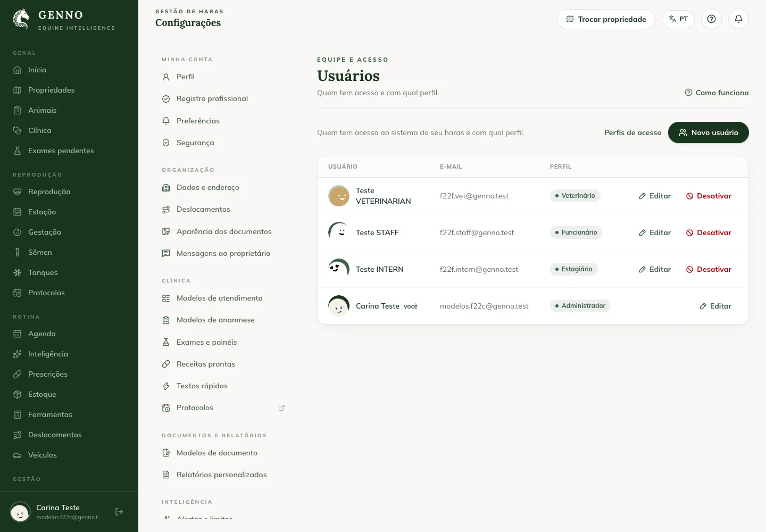
Task: Click email f22f.vet@genno.test
Action: click(474, 196)
